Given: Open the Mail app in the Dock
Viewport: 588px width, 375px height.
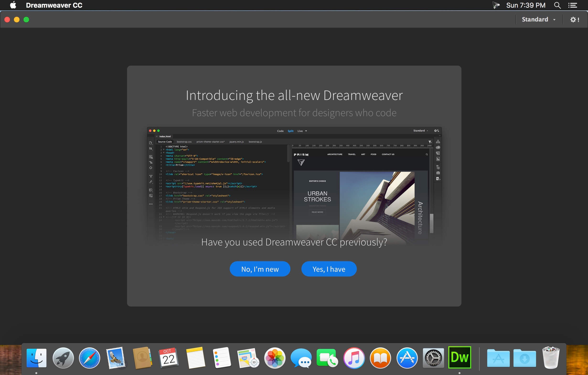Looking at the screenshot, I should [116, 358].
